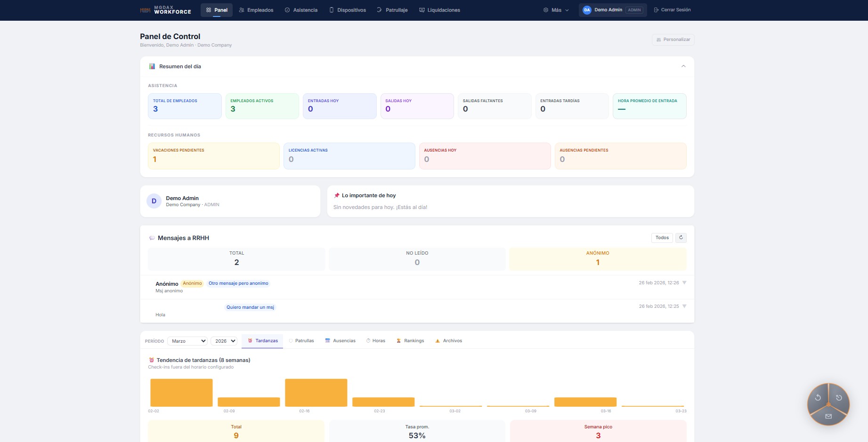Open the month selector showing Marzo
The image size is (868, 442).
pyautogui.click(x=187, y=340)
